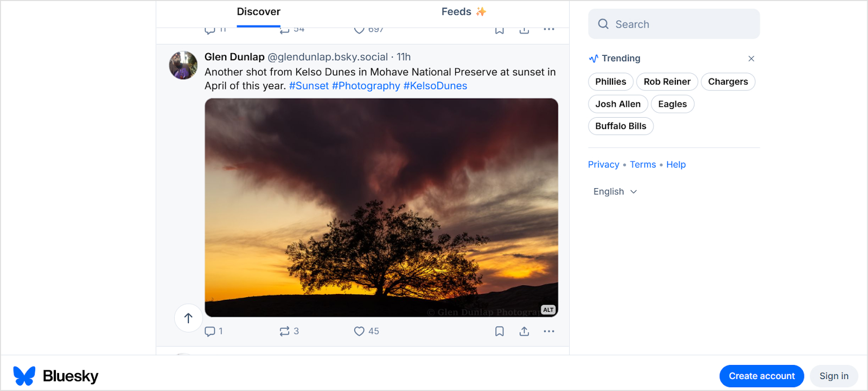Share Glen Dunlap's post via share icon
Viewport: 868px width, 391px height.
coord(524,331)
